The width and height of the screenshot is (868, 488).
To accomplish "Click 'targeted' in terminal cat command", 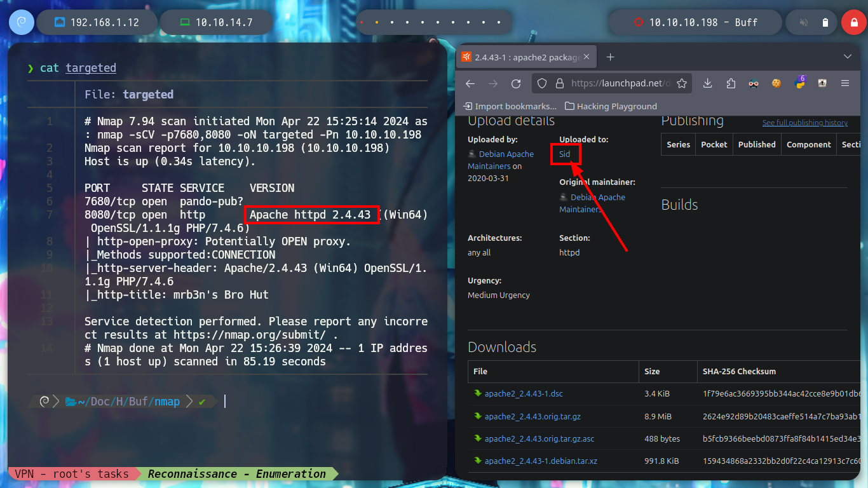I will (x=91, y=68).
